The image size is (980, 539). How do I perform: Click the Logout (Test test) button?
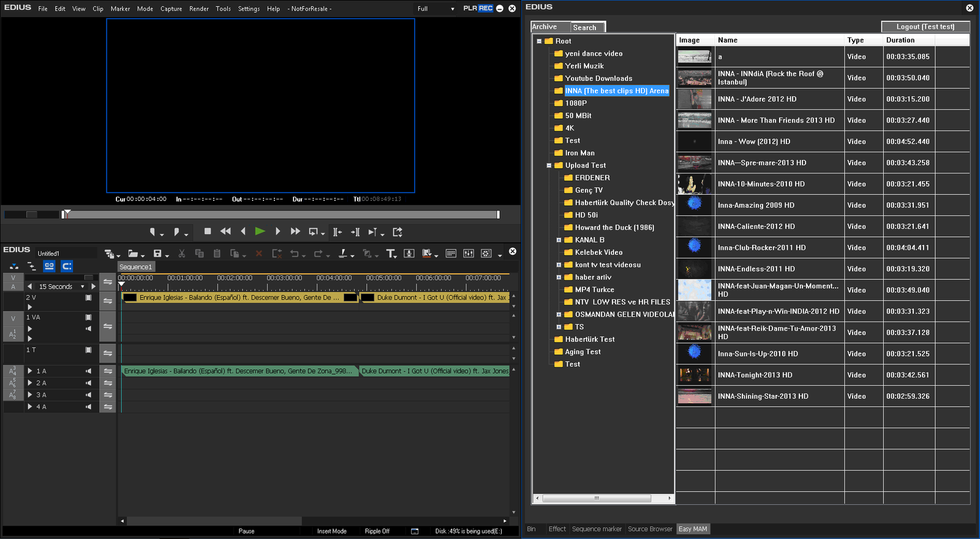pyautogui.click(x=925, y=27)
